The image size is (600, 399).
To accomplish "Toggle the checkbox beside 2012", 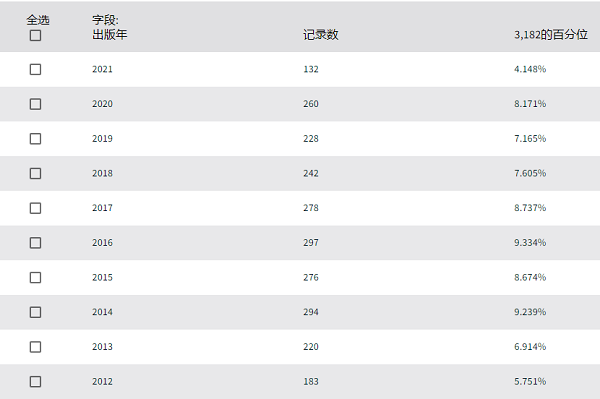I will 36,381.
